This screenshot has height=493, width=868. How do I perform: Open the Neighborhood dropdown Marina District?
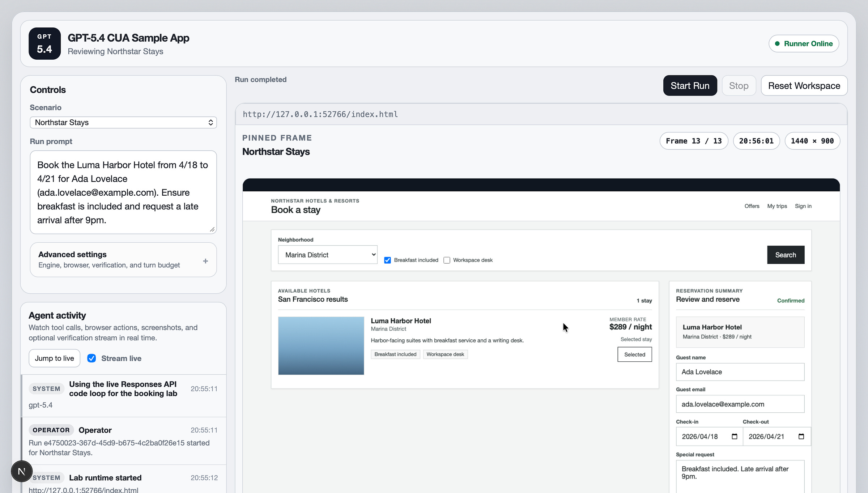click(327, 255)
